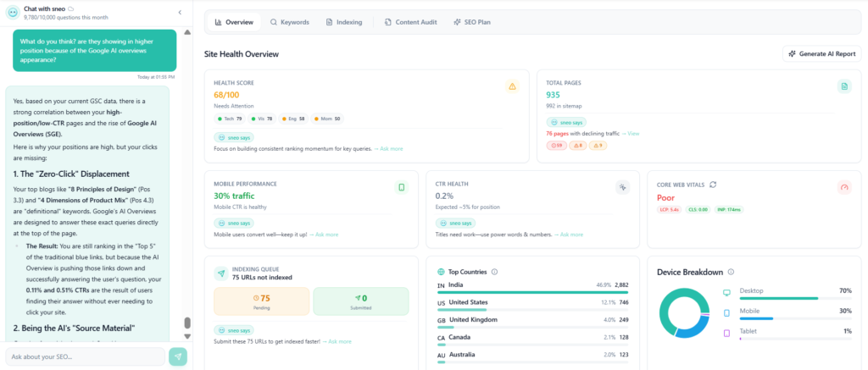868x370 pixels.
Task: Click the sneo chat avatar icon
Action: click(12, 12)
